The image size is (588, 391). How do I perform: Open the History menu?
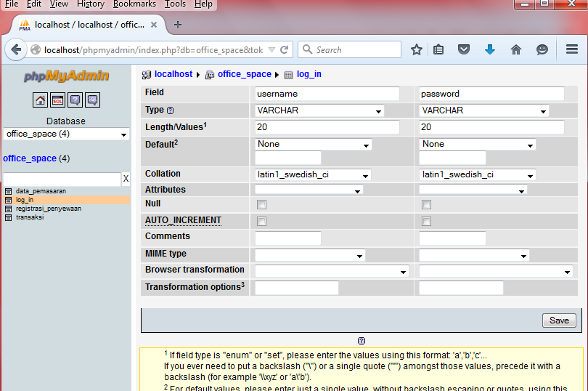point(90,4)
